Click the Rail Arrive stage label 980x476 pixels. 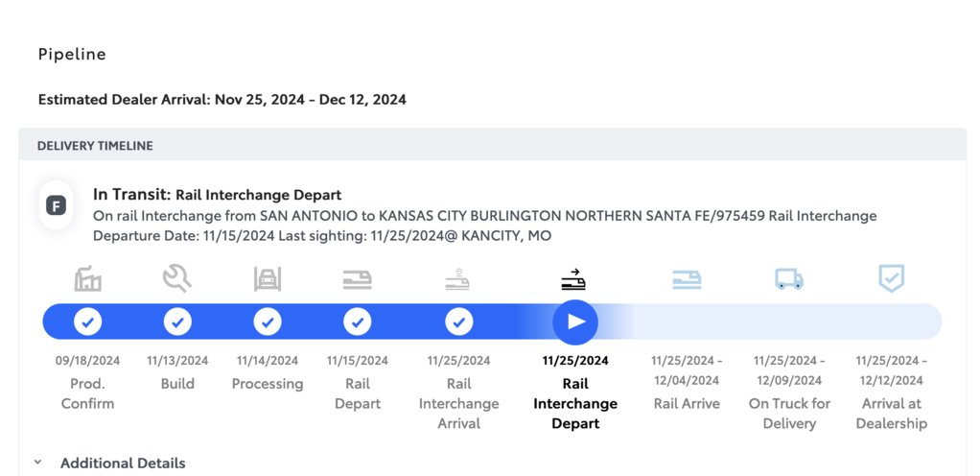687,403
